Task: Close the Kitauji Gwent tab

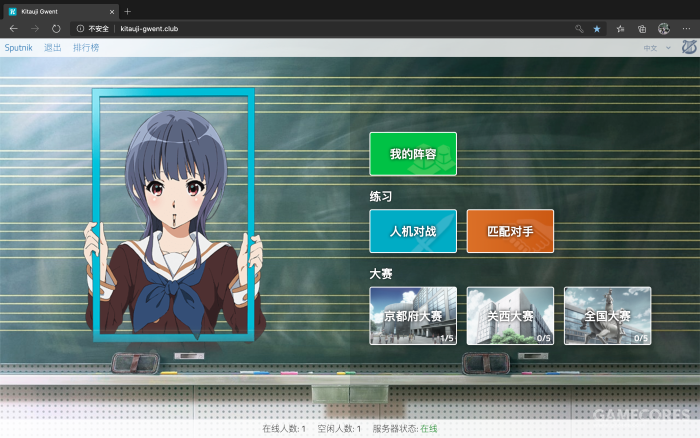Action: point(112,12)
